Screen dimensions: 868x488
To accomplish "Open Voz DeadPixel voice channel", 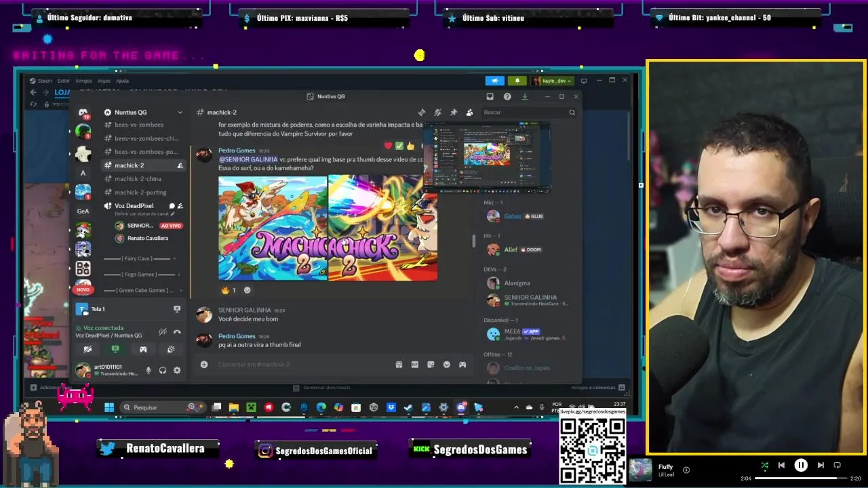I will pyautogui.click(x=134, y=206).
